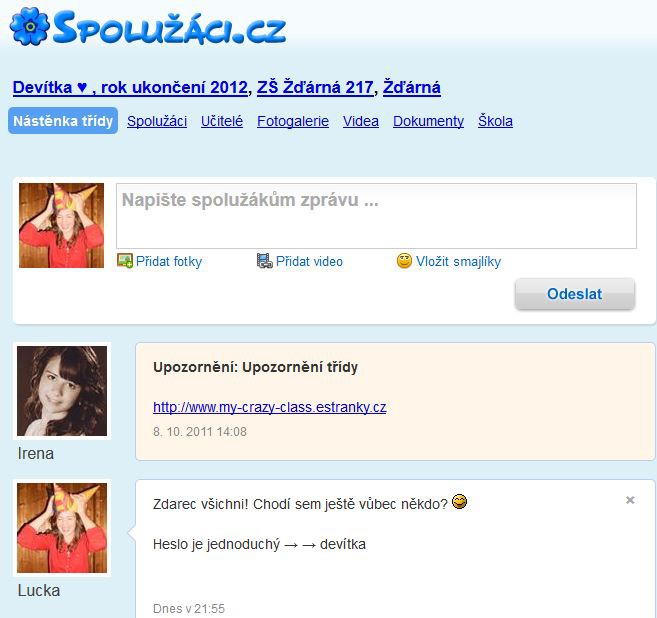
Task: Delete Lucka's post with the x button
Action: point(630,500)
